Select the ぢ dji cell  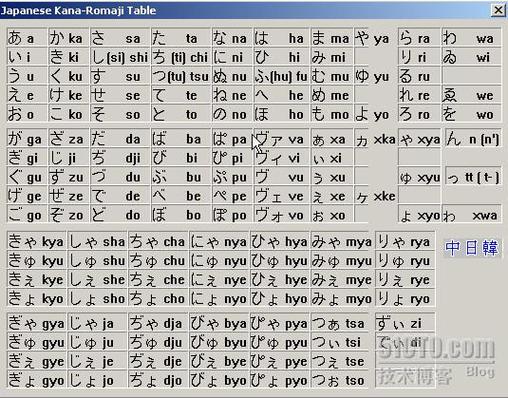[120, 158]
